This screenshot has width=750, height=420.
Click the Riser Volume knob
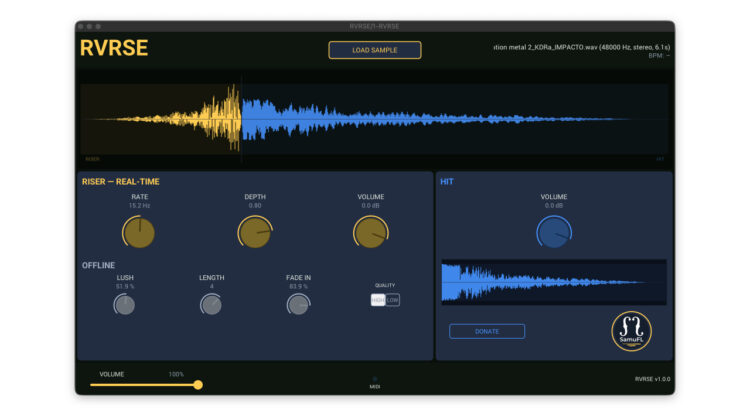(370, 232)
